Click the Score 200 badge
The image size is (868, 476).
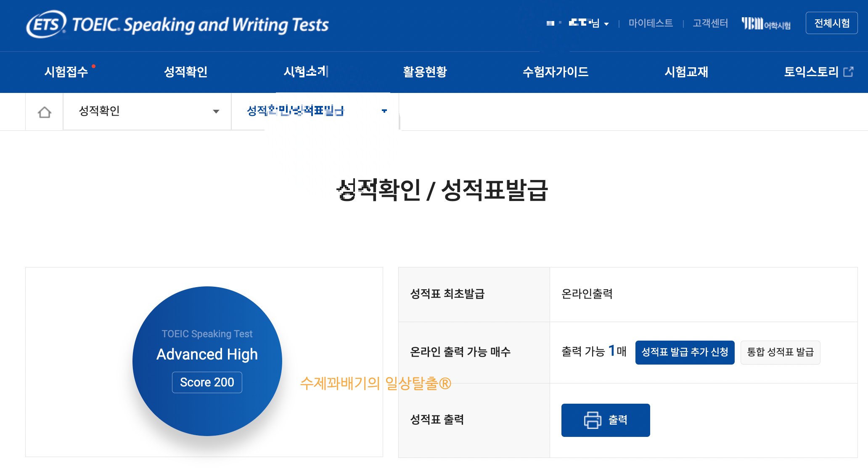click(207, 382)
